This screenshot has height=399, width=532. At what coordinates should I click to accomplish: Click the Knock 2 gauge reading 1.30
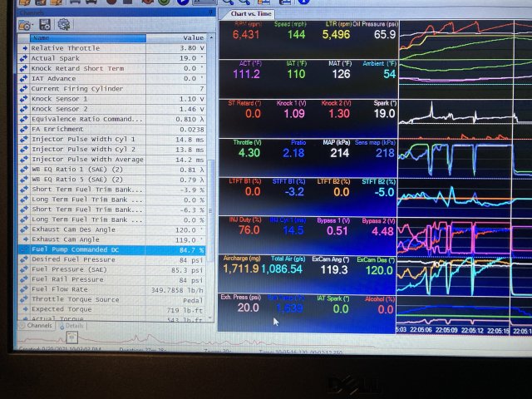[338, 114]
